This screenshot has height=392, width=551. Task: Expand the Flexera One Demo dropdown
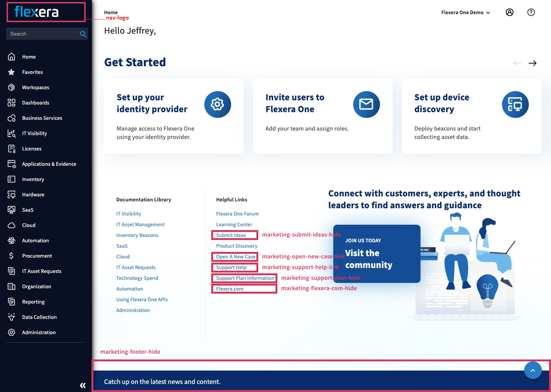point(465,13)
